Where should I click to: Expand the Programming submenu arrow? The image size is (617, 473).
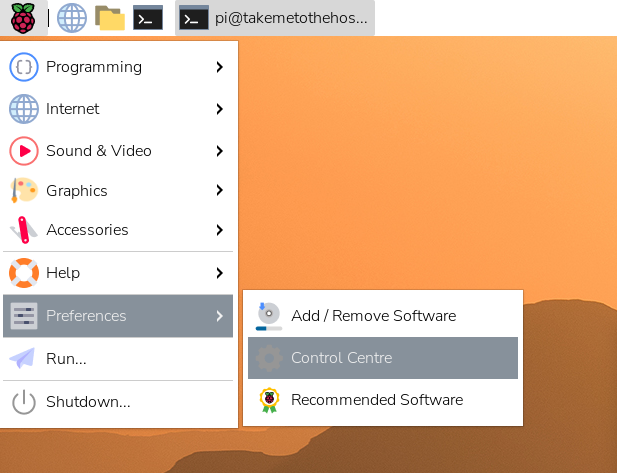coord(220,67)
